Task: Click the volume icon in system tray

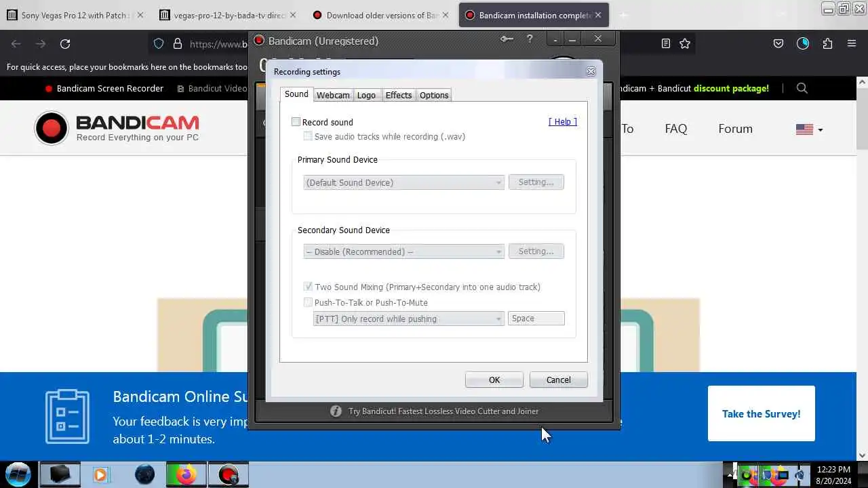Action: coord(800,475)
